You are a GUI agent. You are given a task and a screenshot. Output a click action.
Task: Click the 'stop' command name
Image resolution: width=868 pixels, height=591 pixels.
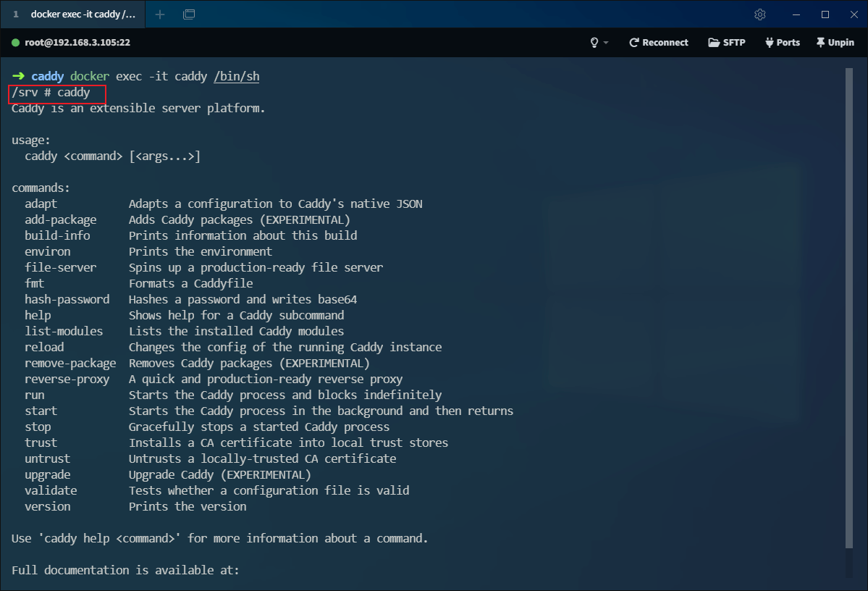(38, 427)
